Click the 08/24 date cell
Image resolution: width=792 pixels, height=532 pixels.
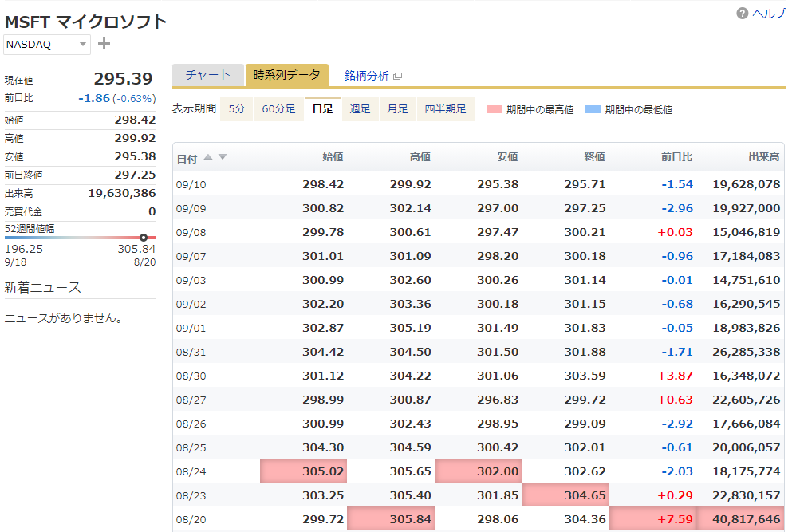pyautogui.click(x=191, y=472)
